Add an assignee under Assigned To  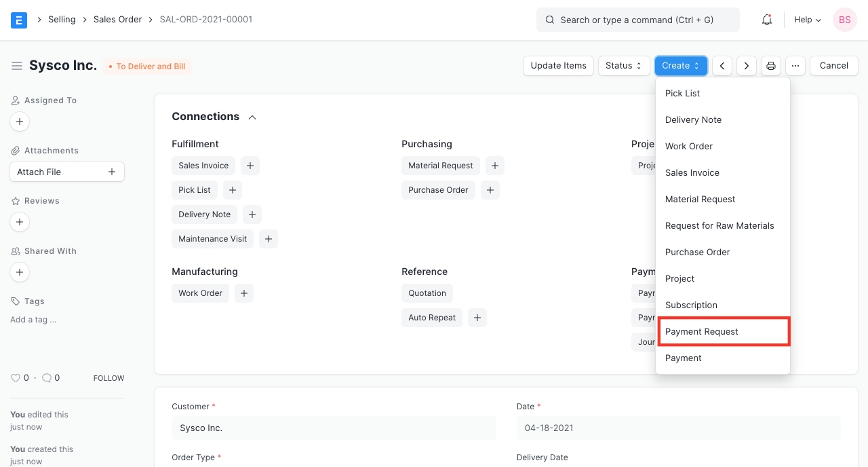point(20,122)
